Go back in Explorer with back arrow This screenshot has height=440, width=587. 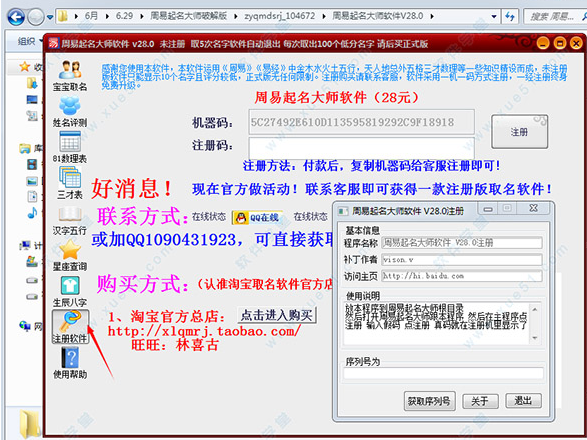click(x=16, y=17)
